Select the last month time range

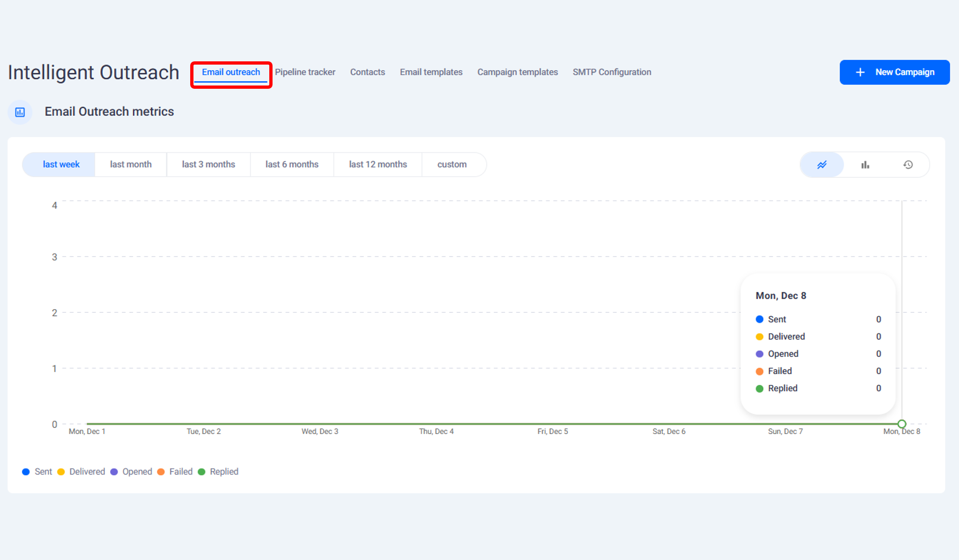[x=131, y=165]
